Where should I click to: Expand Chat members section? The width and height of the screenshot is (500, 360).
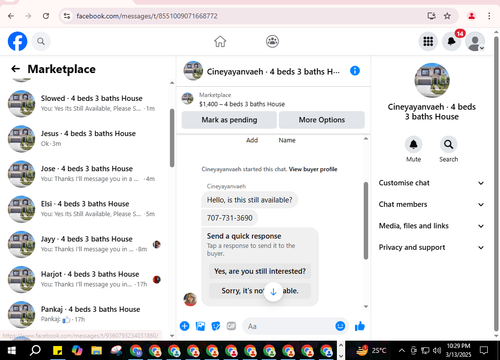tap(431, 204)
